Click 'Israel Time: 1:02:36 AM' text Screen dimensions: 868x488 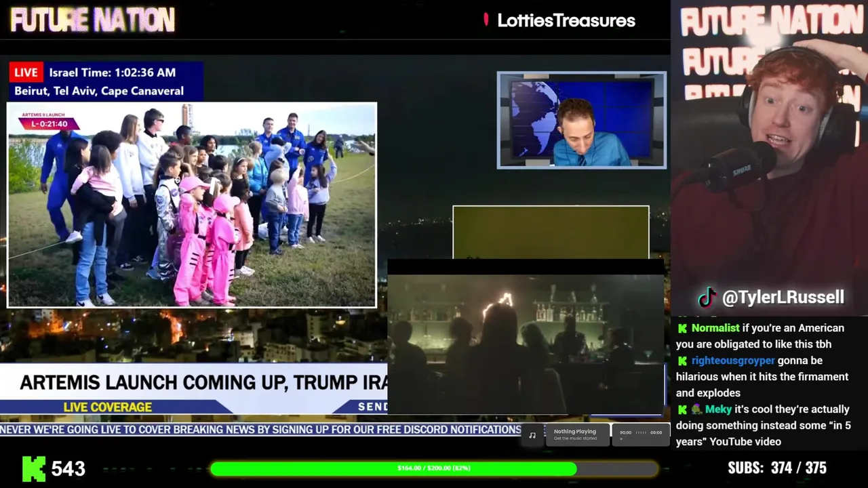[112, 73]
